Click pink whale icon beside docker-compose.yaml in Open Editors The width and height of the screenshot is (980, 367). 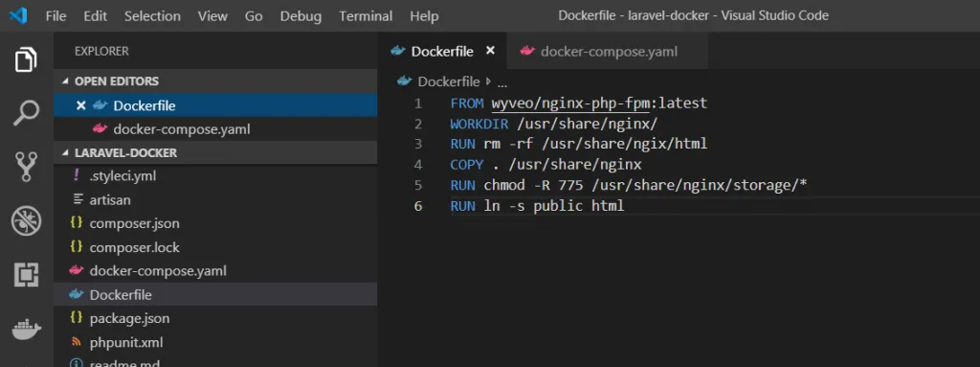tap(100, 129)
